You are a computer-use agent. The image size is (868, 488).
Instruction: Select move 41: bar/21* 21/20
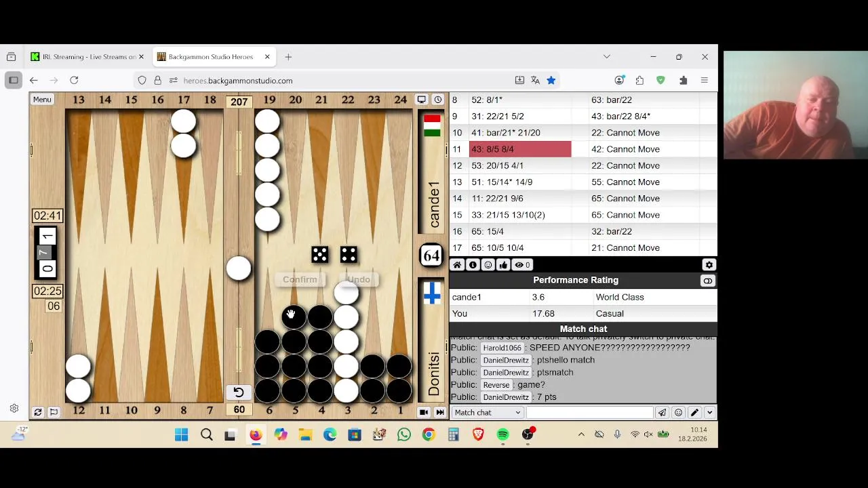(x=520, y=133)
